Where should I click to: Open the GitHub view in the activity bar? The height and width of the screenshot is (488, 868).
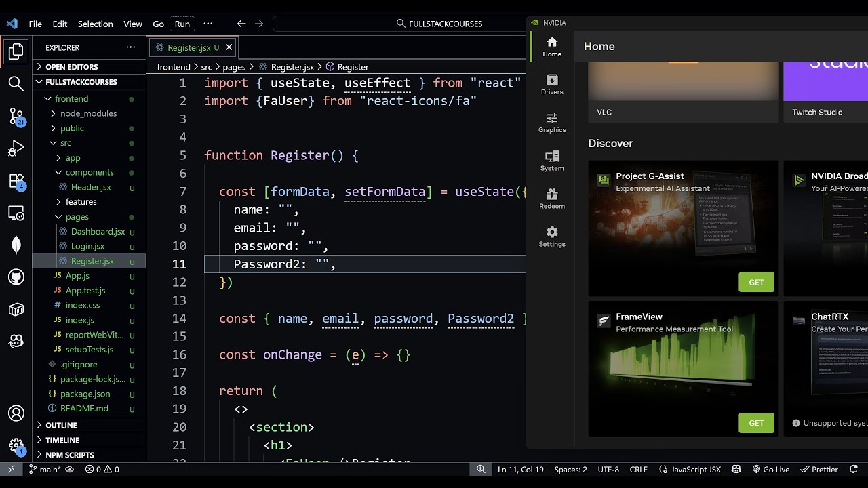[16, 277]
